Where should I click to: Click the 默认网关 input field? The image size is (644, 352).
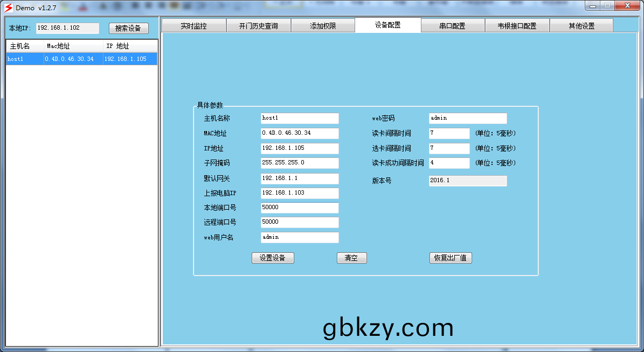tap(300, 178)
